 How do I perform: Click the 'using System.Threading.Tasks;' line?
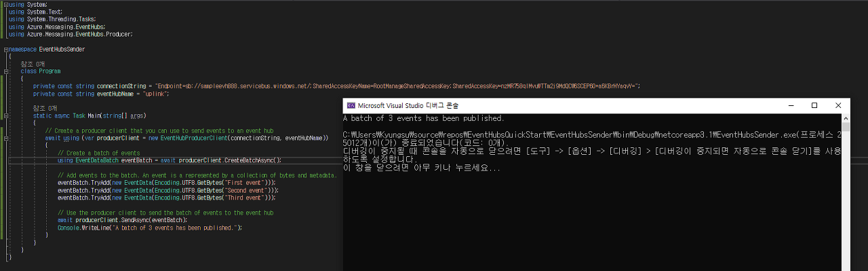[52, 19]
